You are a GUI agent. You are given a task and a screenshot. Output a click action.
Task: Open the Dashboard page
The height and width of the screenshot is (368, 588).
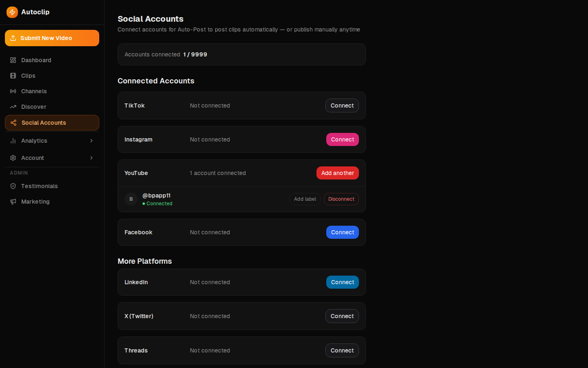click(x=52, y=60)
